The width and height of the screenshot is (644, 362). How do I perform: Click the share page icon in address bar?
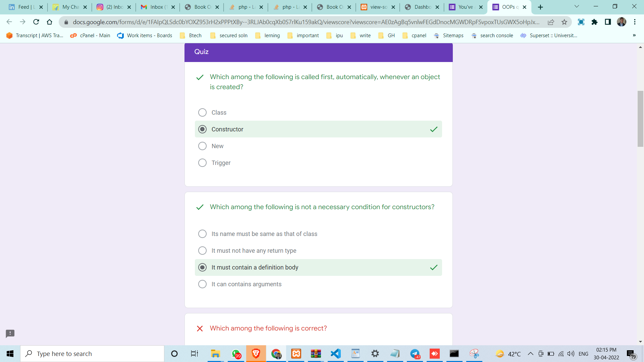[x=551, y=22]
